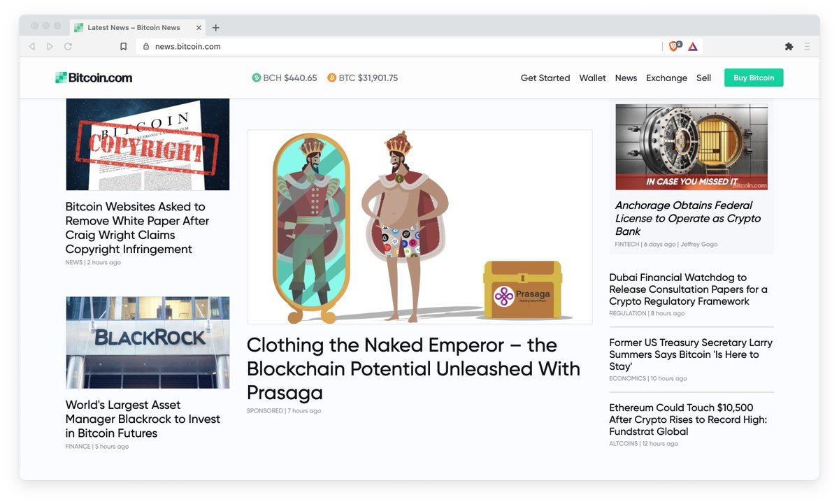Click the browser forward arrow
The height and width of the screenshot is (504, 839).
[50, 46]
